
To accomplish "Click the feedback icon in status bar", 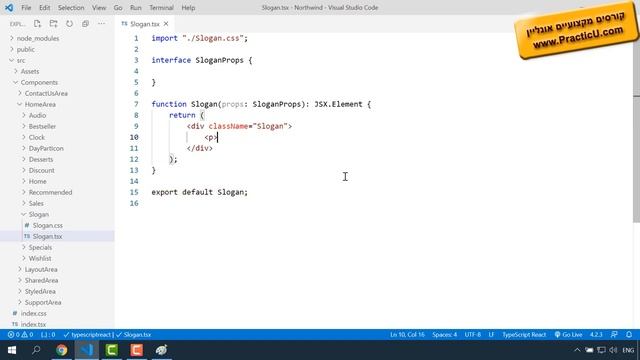I will (614, 335).
